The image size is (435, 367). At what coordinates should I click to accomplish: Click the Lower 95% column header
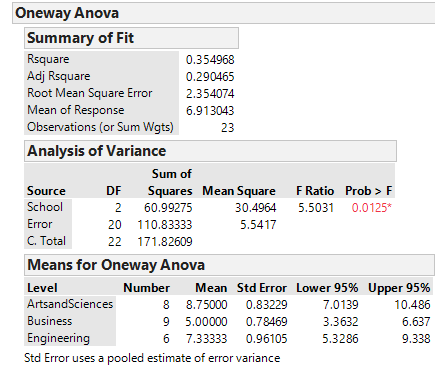tap(327, 288)
